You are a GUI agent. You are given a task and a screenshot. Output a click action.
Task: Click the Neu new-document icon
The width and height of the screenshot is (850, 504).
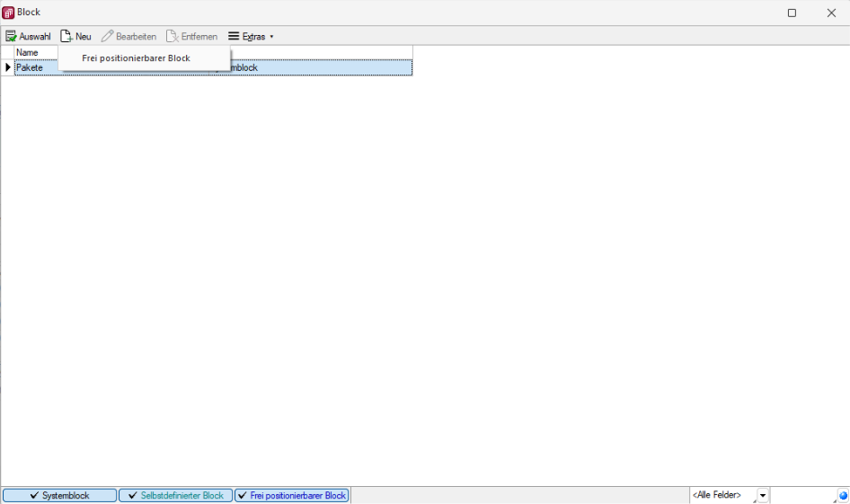click(66, 37)
